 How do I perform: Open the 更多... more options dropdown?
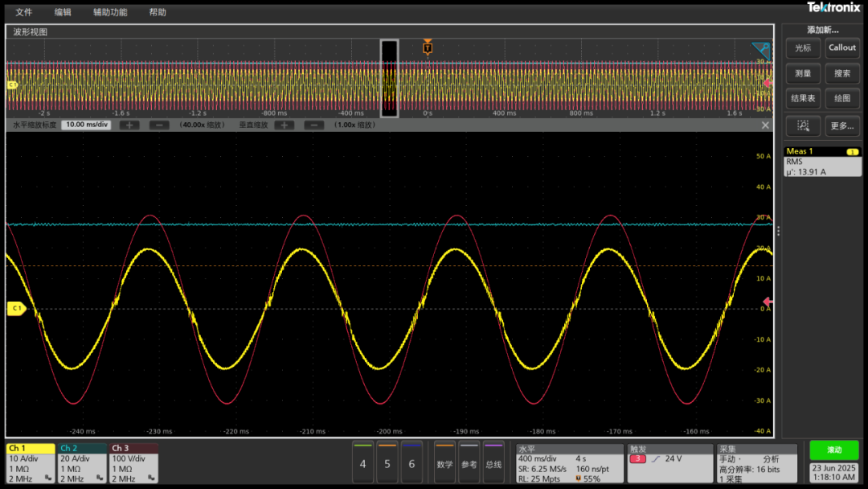(x=842, y=126)
